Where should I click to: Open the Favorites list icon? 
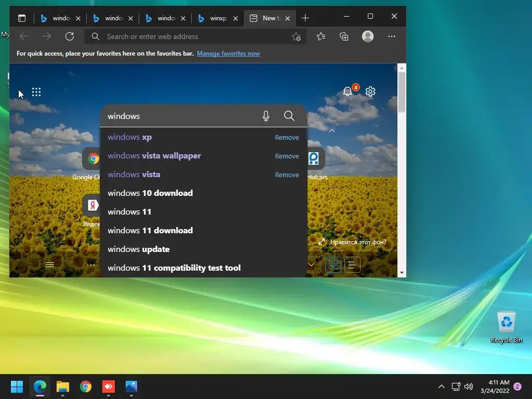tap(321, 36)
